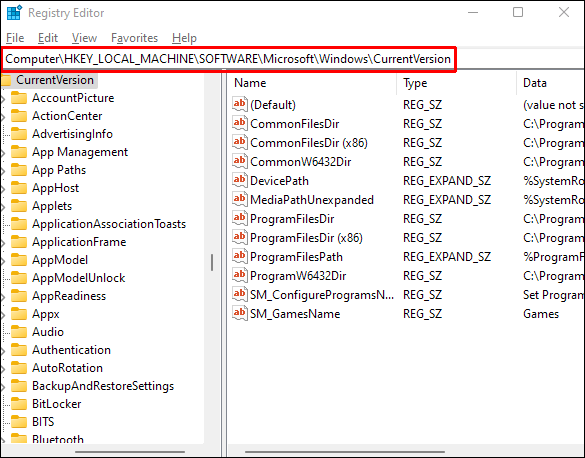The width and height of the screenshot is (585, 458).
Task: Sort values by the Data column header
Action: click(551, 83)
